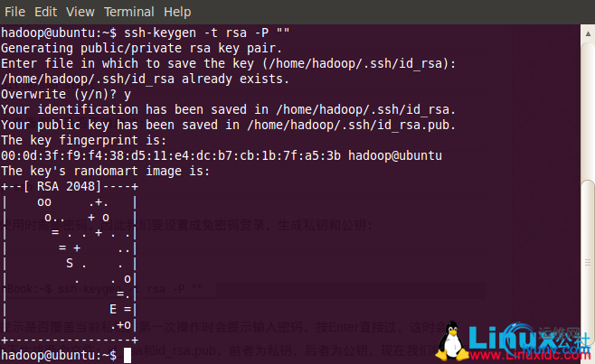This screenshot has width=595, height=364.
Task: Click the scrollbar track above the thumb
Action: coord(588,110)
